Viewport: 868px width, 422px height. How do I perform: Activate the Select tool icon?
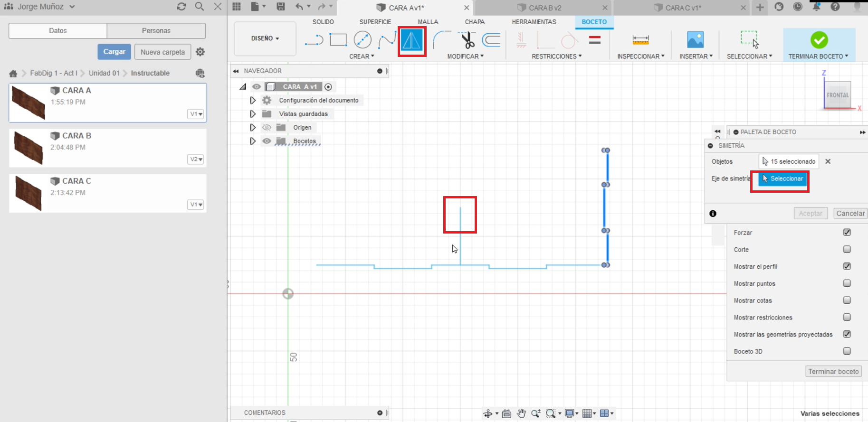pyautogui.click(x=750, y=39)
